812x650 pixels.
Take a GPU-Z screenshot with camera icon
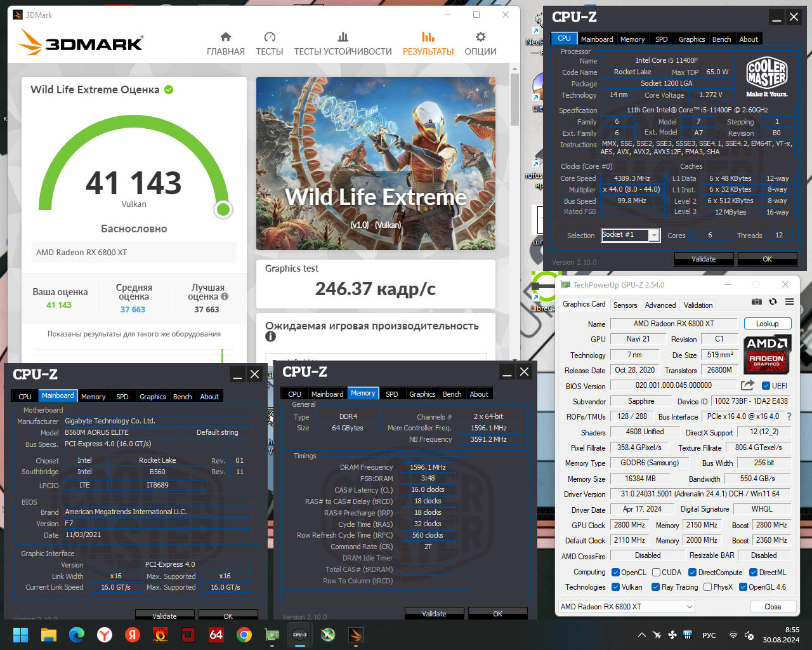click(756, 302)
